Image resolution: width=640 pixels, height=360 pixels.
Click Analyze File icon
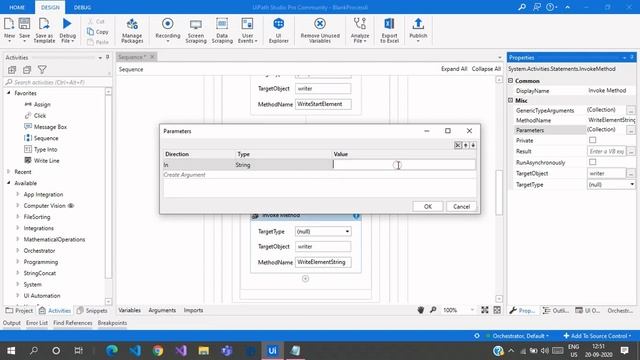tap(360, 24)
